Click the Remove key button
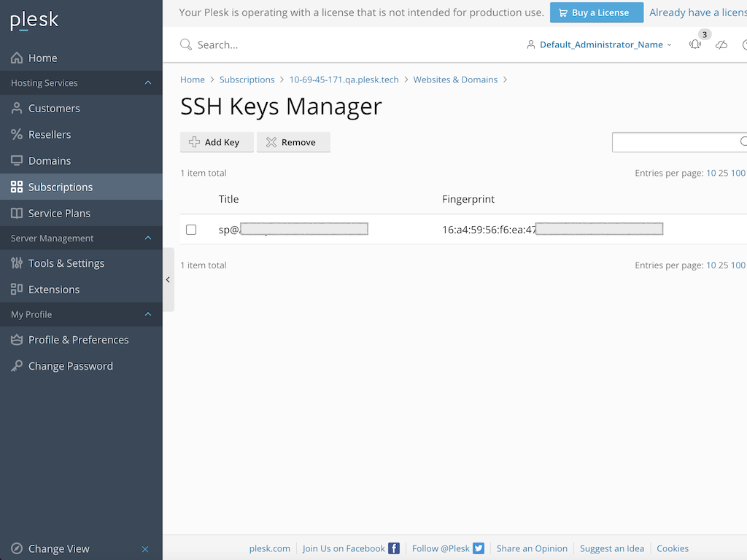The width and height of the screenshot is (747, 560). (293, 141)
